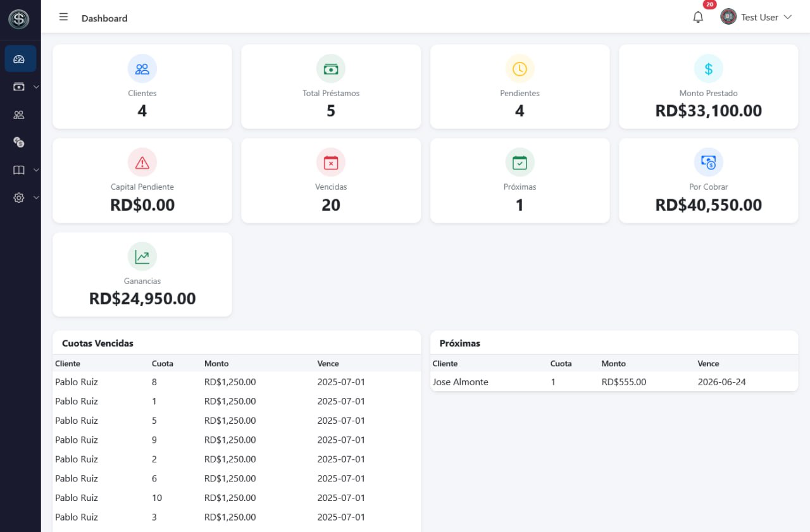Select Pablo Ruiz row with cuota 2
Image resolution: width=810 pixels, height=532 pixels.
[x=237, y=459]
